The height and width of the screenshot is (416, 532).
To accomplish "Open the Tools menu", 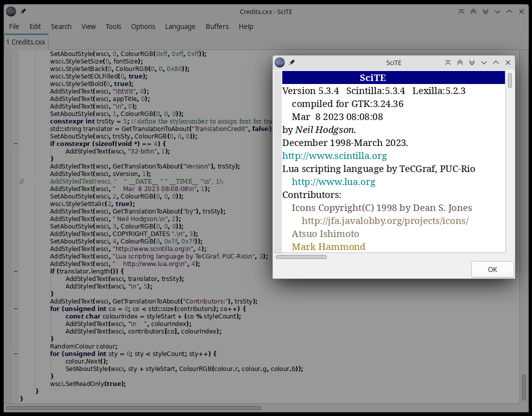I will (x=113, y=26).
